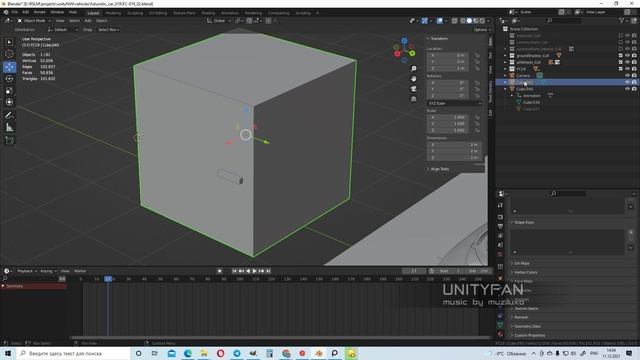Select the Transform tool
Viewport: 640px width, 360px height.
coord(9,102)
